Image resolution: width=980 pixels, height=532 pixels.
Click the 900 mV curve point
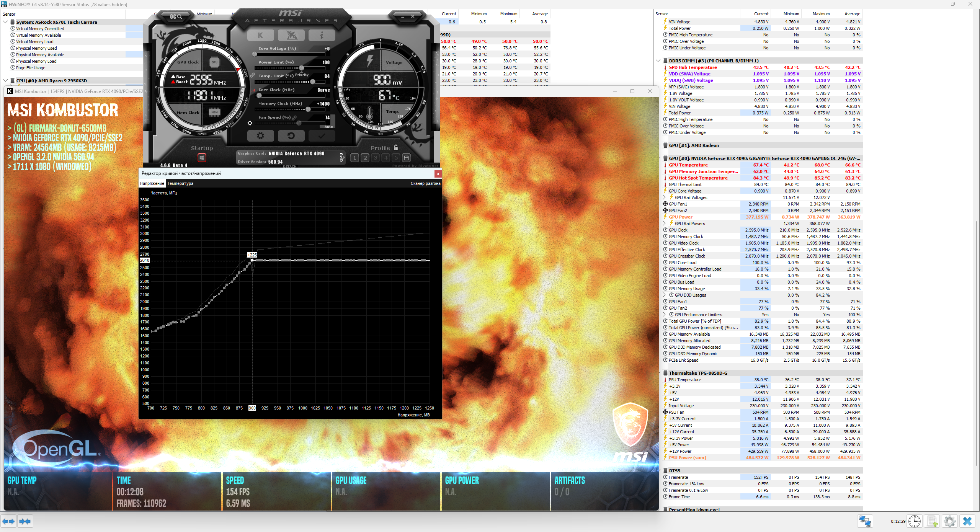pos(252,260)
